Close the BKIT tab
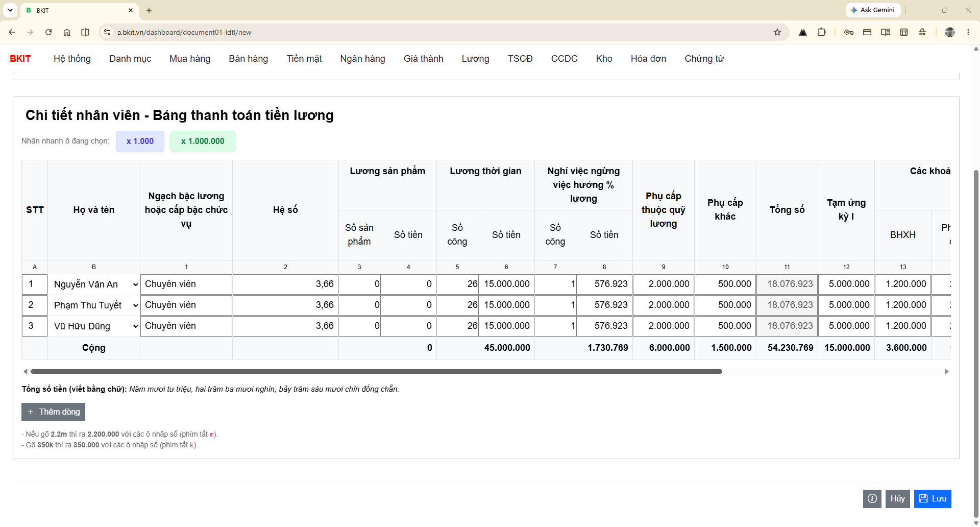 (131, 10)
